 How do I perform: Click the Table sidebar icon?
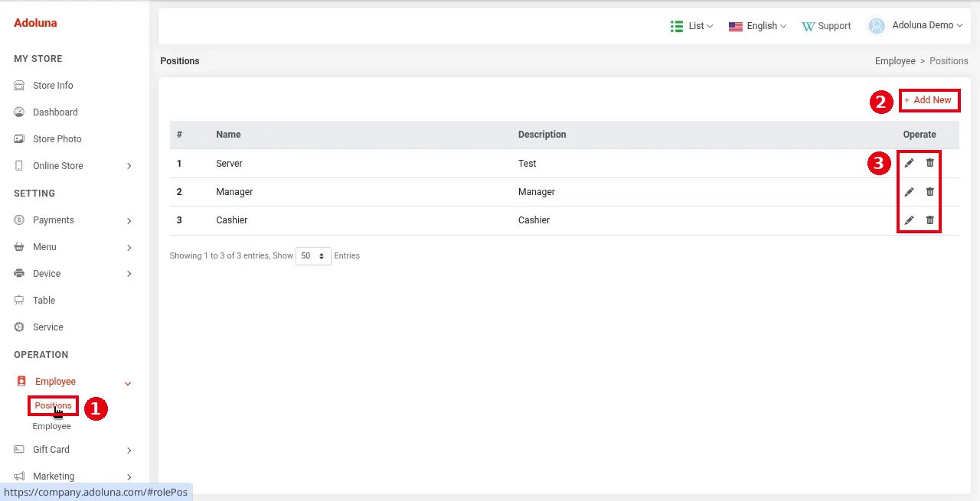click(x=19, y=301)
